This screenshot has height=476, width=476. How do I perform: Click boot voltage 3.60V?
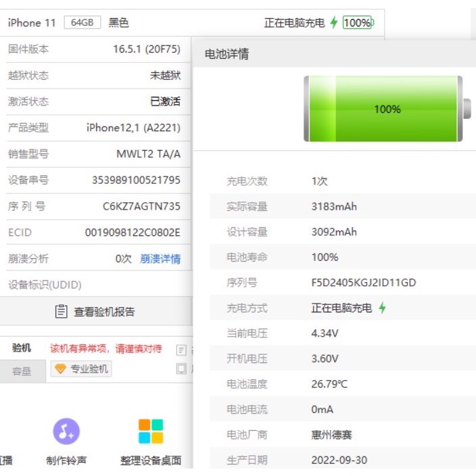(x=325, y=358)
